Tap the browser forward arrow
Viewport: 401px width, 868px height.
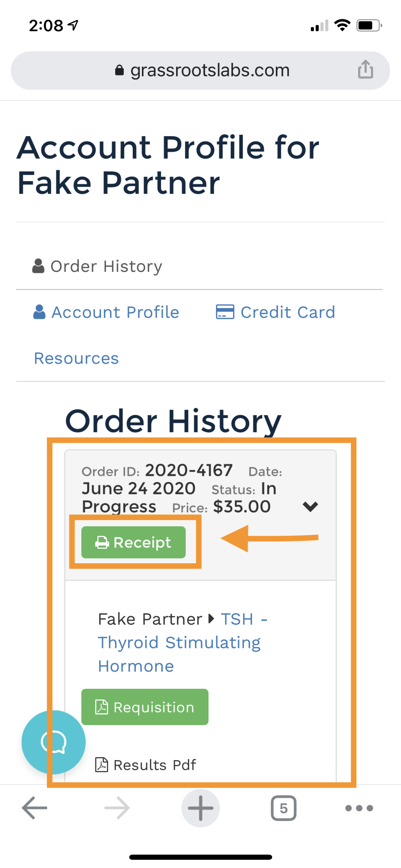(117, 808)
